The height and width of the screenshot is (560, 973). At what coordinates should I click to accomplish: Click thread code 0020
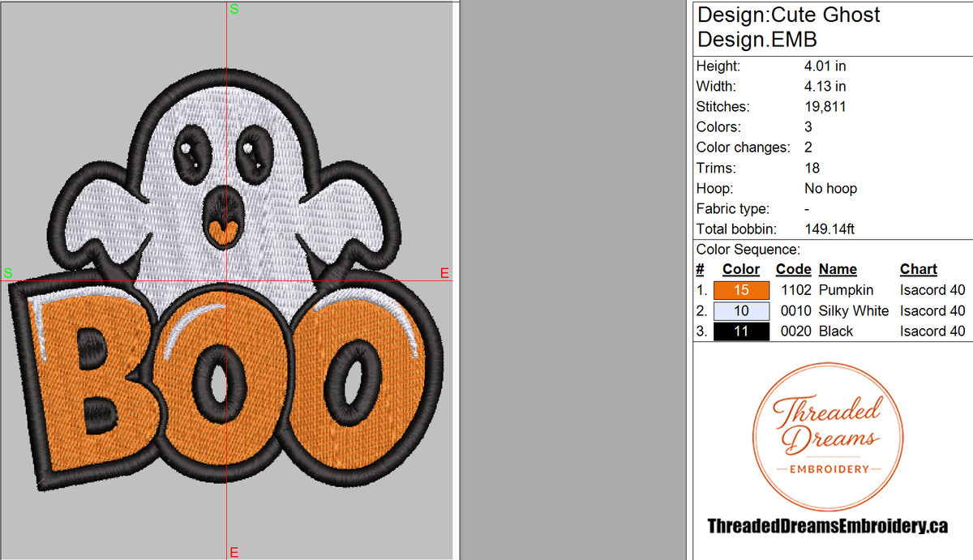796,331
